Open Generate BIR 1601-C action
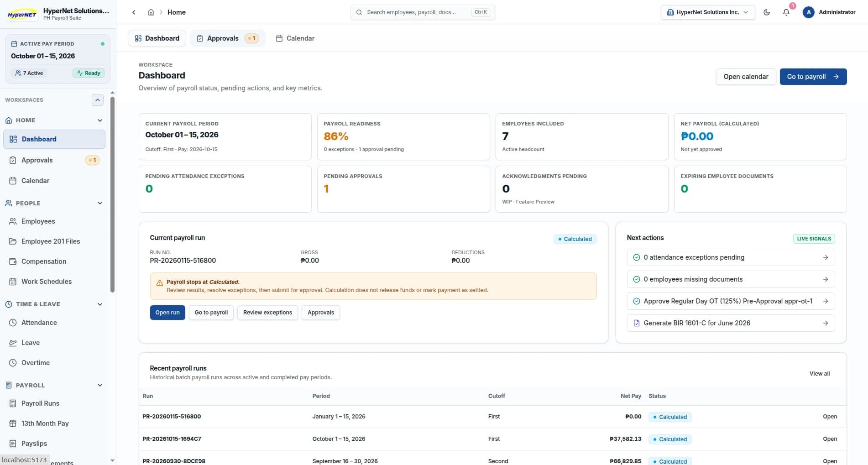 (x=731, y=323)
